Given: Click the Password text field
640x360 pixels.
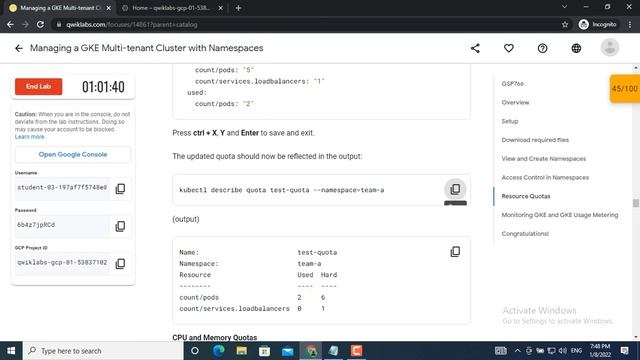Looking at the screenshot, I should 62,225.
